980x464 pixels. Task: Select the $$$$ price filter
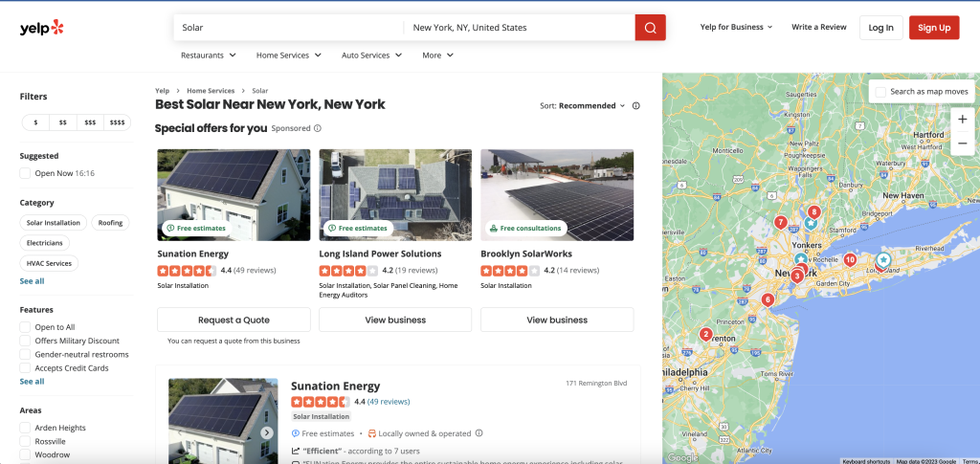tap(118, 122)
